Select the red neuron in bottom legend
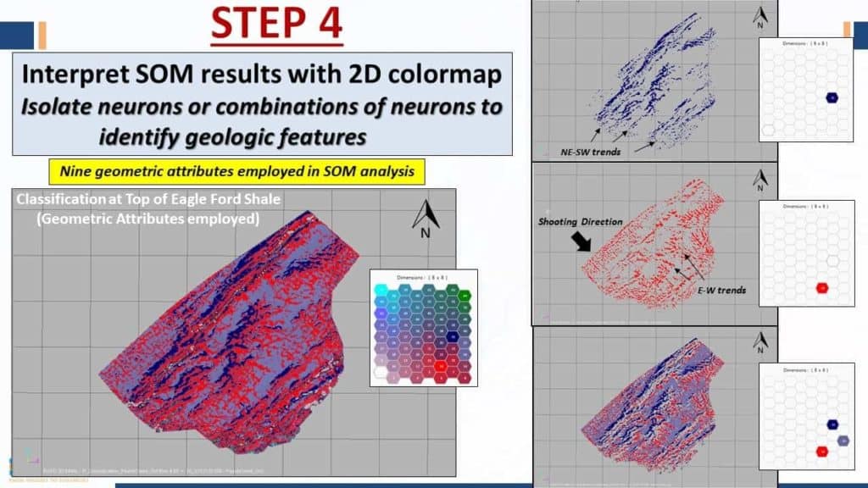This screenshot has width=868, height=488. pos(822,452)
